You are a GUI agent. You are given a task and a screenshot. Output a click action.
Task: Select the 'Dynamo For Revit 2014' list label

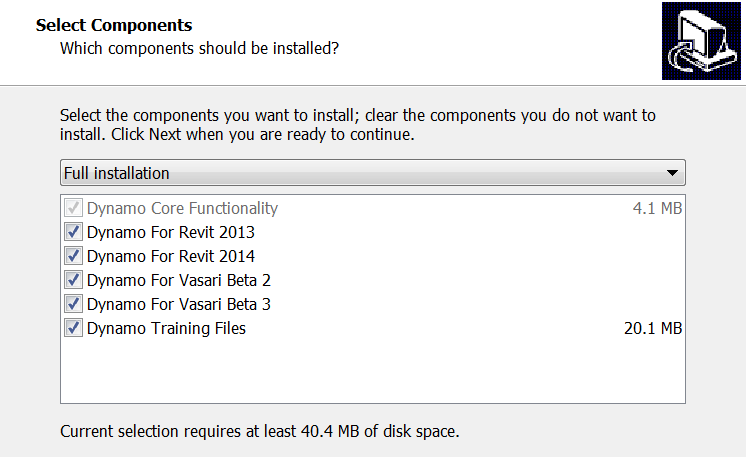coord(170,256)
